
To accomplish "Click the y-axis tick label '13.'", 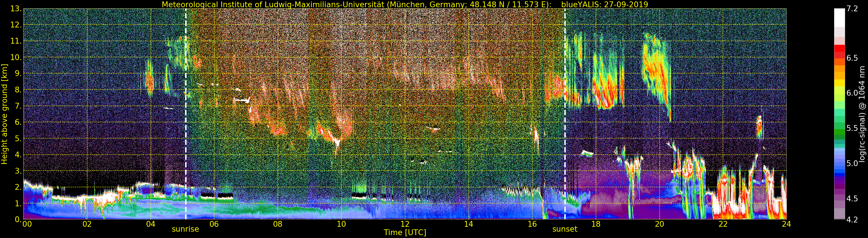I will click(x=16, y=9).
